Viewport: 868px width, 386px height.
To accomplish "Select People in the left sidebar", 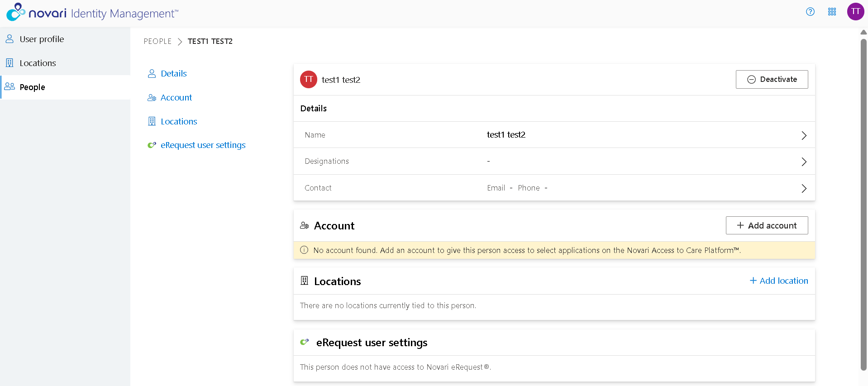I will tap(65, 87).
